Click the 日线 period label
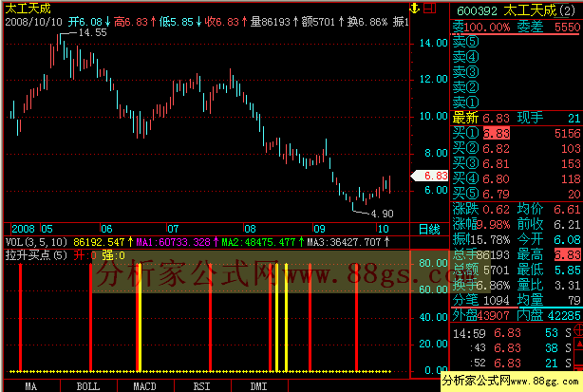 429,230
